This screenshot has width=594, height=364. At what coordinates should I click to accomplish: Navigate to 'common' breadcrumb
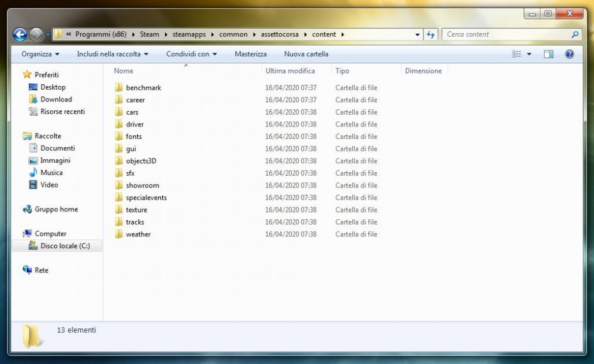233,34
